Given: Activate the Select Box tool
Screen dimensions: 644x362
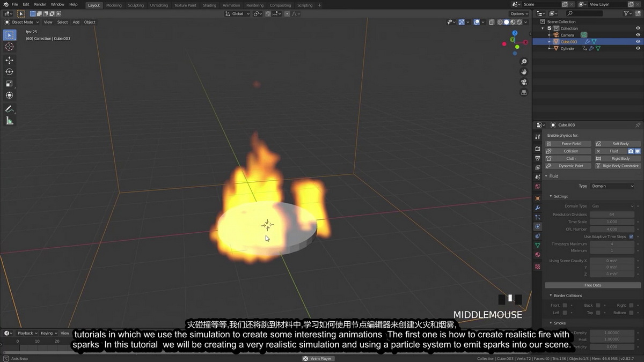Looking at the screenshot, I should [9, 35].
